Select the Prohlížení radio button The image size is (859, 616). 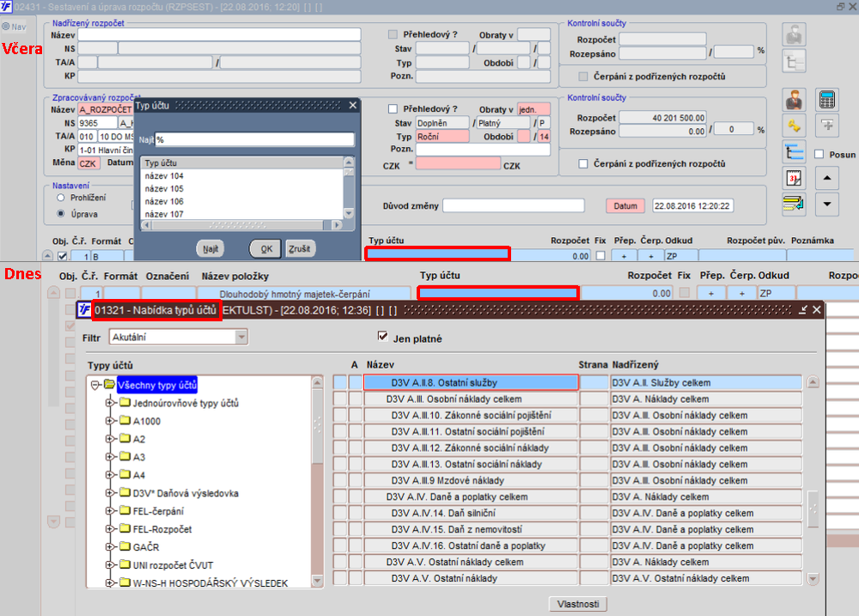61,198
